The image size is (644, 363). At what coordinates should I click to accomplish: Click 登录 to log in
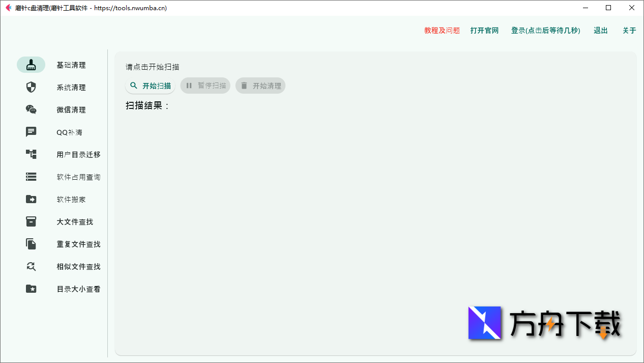[545, 31]
